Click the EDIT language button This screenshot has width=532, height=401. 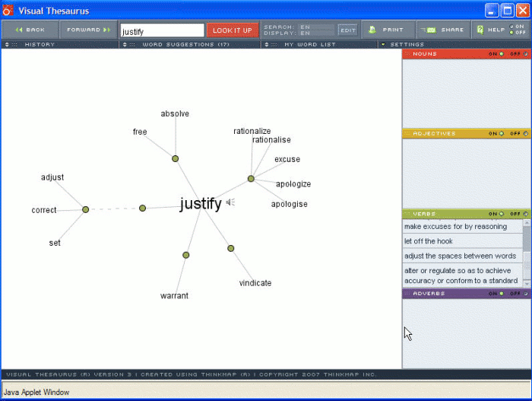coord(348,30)
